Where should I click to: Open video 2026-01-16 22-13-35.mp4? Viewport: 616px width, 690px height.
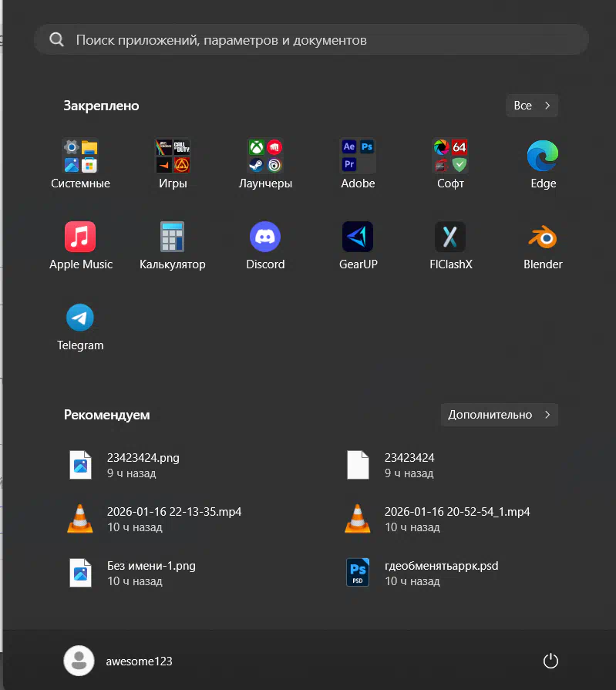click(173, 519)
